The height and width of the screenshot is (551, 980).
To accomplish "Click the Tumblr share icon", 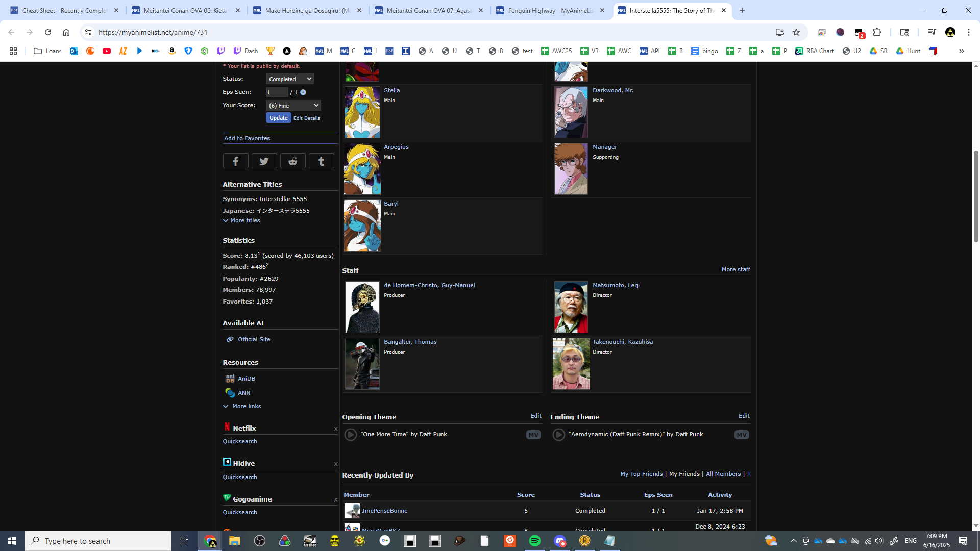I will 321,161.
